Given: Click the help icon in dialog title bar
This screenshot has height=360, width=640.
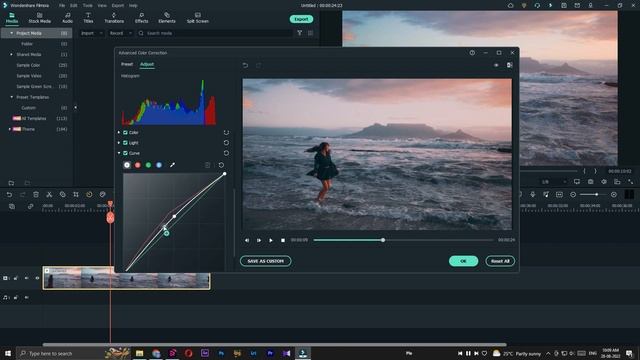Looking at the screenshot, I should pyautogui.click(x=472, y=53).
